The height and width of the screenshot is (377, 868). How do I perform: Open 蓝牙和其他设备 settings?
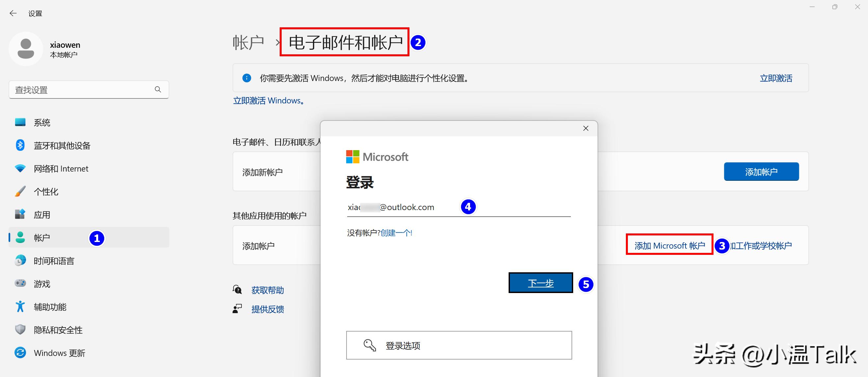pyautogui.click(x=89, y=145)
